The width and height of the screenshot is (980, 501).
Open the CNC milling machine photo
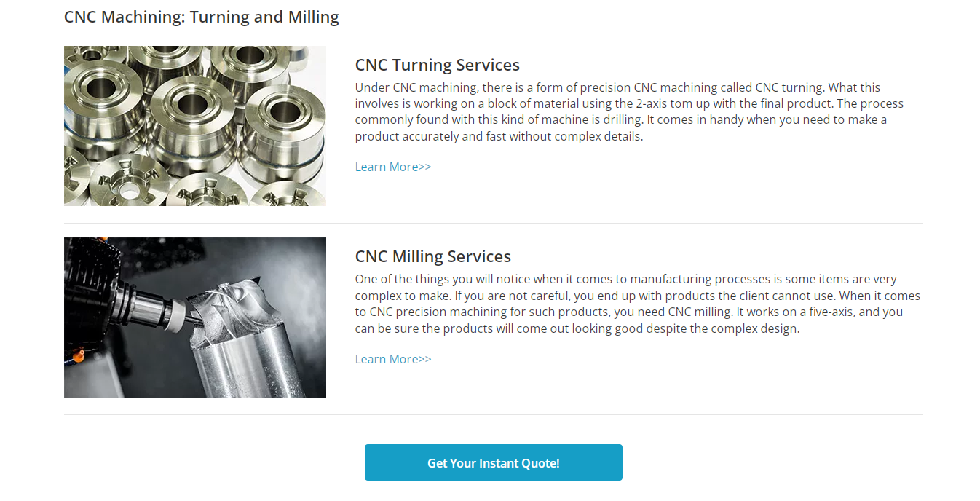[x=194, y=317]
